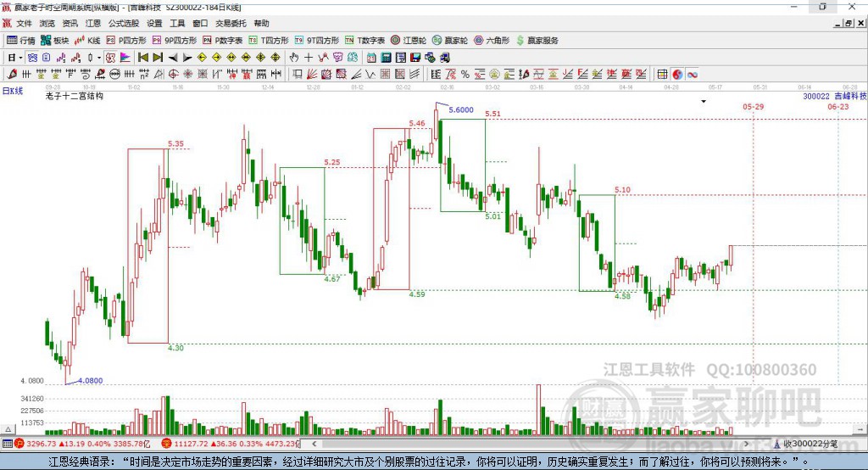Screen dimensions: 868x470
Task: Click the 收300022分笔 status button
Action: 806,444
